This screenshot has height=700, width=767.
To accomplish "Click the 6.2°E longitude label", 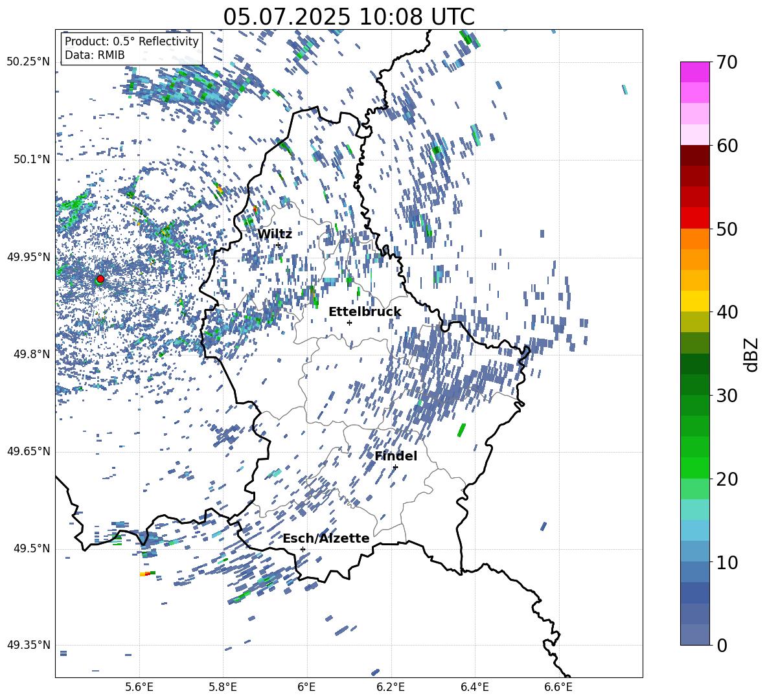I will 391,687.
